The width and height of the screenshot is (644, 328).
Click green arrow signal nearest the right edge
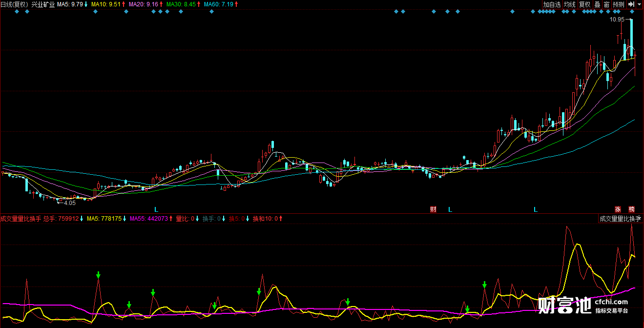click(x=484, y=285)
